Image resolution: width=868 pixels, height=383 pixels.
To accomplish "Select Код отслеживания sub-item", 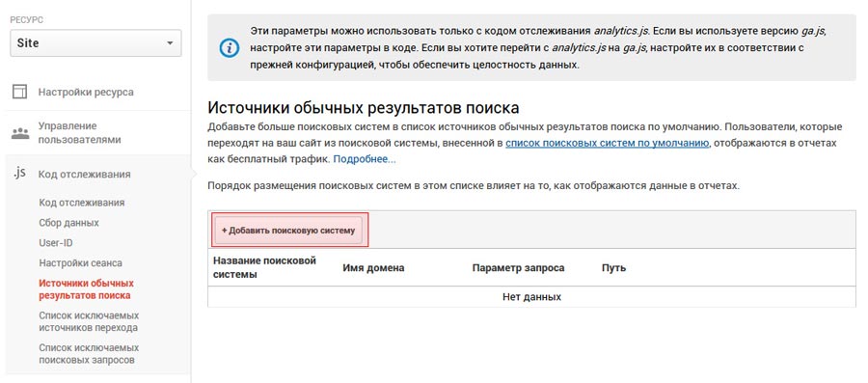I will (82, 203).
